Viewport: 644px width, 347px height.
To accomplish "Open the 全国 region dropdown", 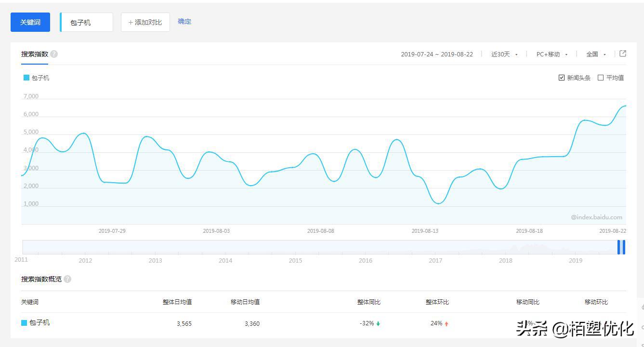I will point(596,54).
